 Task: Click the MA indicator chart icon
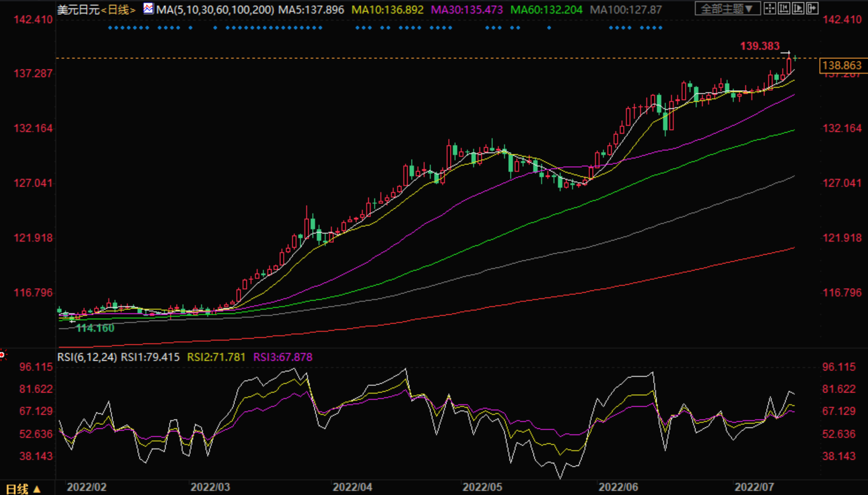[148, 9]
